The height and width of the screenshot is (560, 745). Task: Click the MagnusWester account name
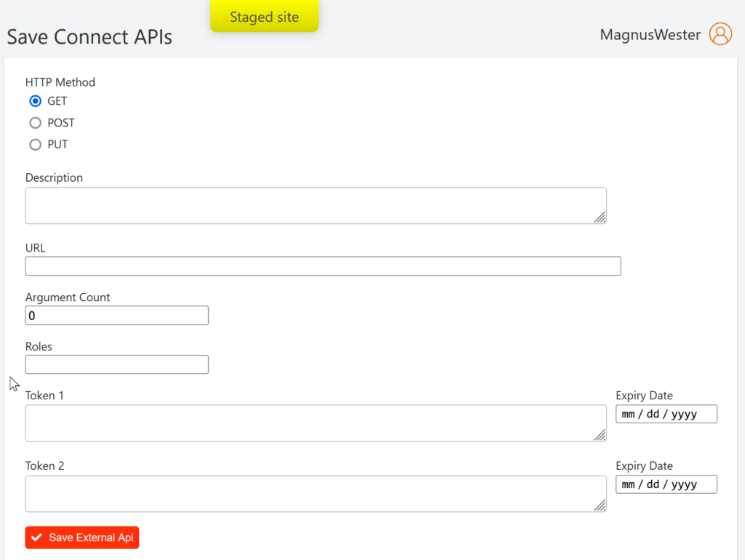pos(650,33)
